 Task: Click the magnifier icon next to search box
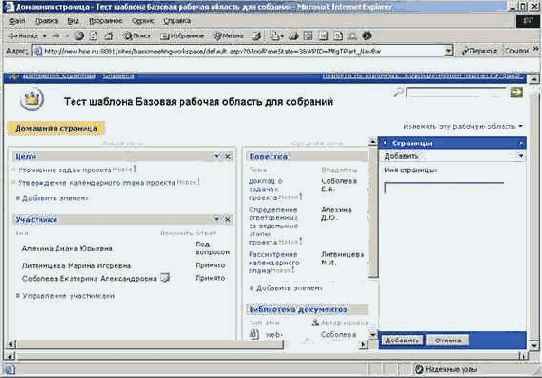(x=398, y=92)
